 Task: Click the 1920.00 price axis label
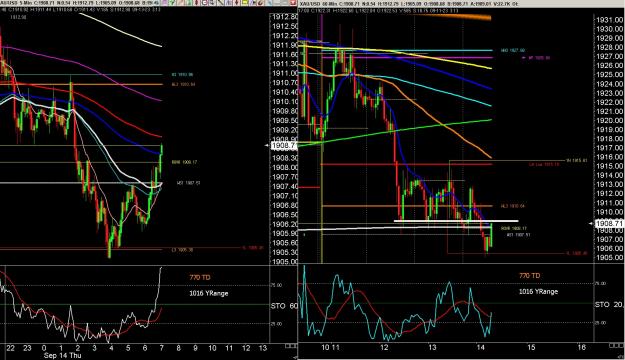click(610, 120)
